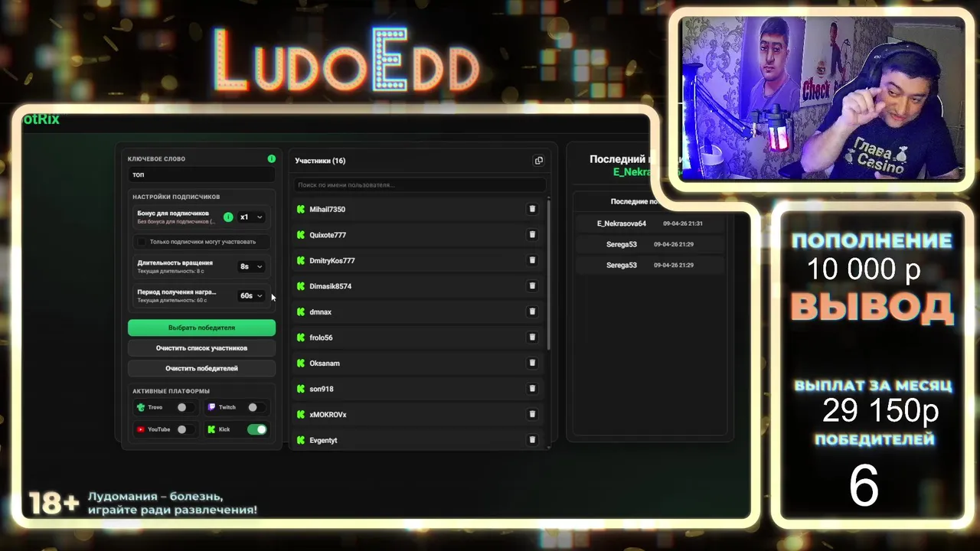This screenshot has width=980, height=551.
Task: Click the Trovo platform icon
Action: [x=141, y=408]
